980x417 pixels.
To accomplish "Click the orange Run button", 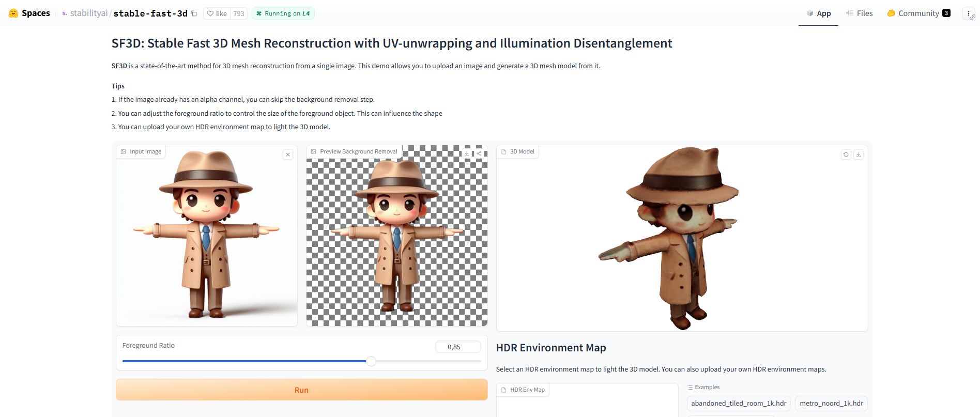I will (x=302, y=390).
